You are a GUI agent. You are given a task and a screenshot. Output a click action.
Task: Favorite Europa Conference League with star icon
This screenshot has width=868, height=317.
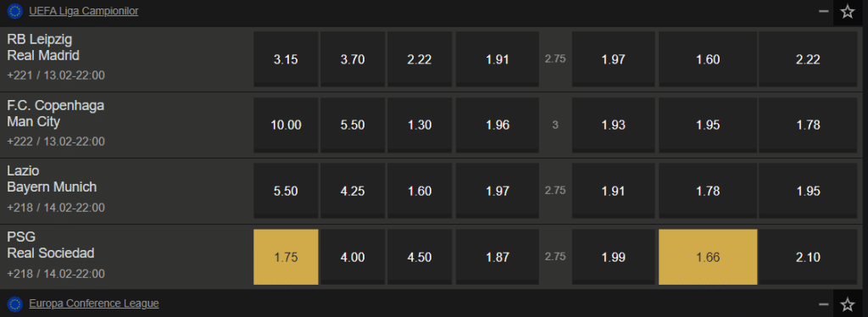pos(847,304)
